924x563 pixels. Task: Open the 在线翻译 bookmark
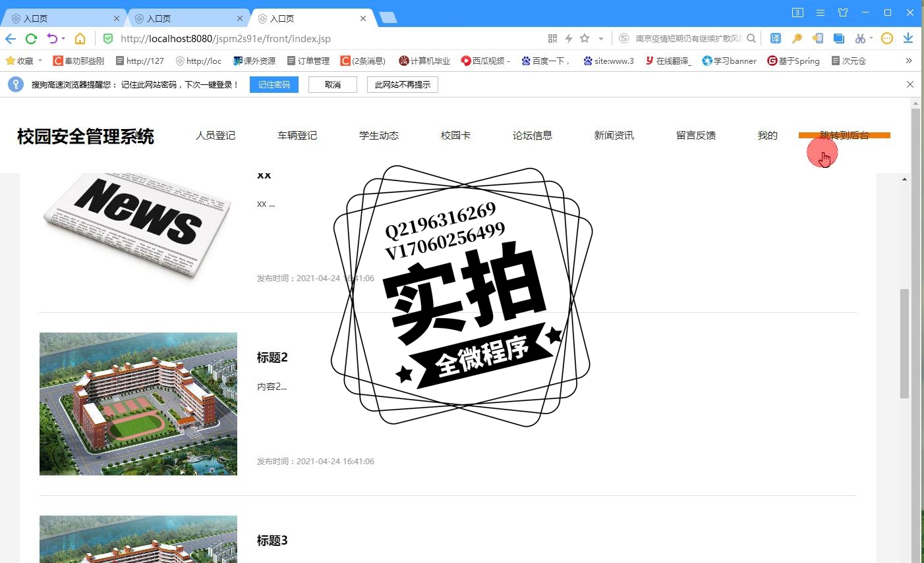(668, 61)
